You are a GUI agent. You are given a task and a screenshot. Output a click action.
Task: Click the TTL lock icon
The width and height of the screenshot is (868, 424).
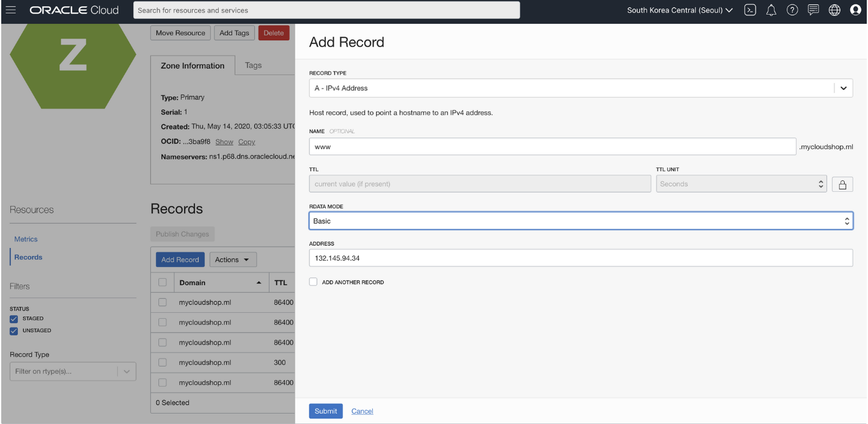point(842,184)
